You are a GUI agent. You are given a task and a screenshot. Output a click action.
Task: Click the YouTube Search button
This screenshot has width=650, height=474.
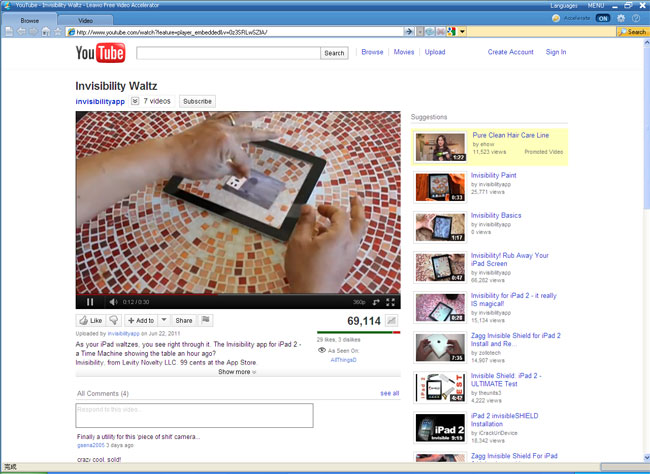(x=334, y=53)
